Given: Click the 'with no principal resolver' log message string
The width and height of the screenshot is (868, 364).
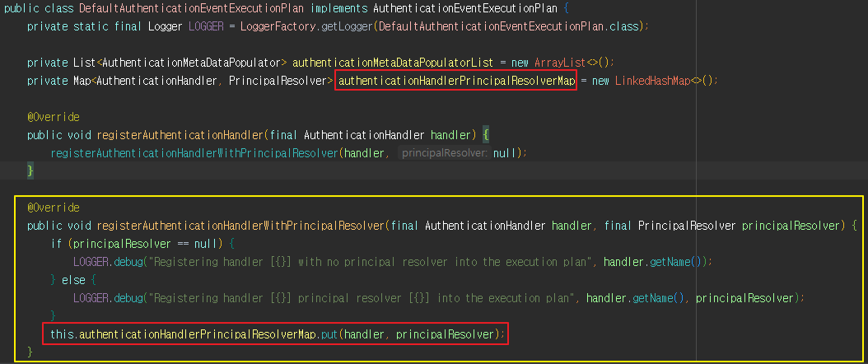Looking at the screenshot, I should click(371, 262).
